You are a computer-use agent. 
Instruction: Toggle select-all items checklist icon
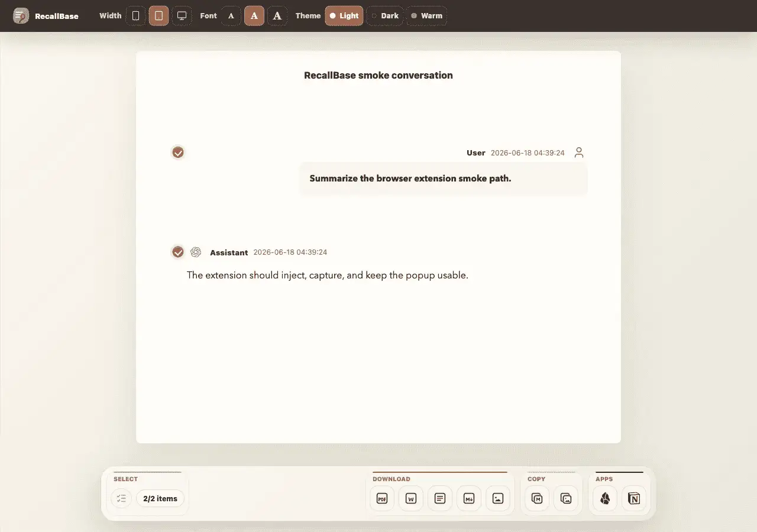pos(121,498)
